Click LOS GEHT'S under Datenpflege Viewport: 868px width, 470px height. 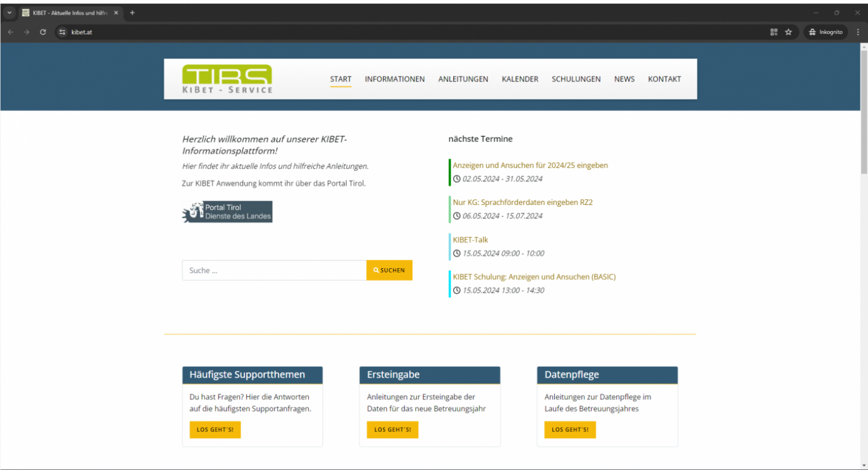pyautogui.click(x=569, y=430)
